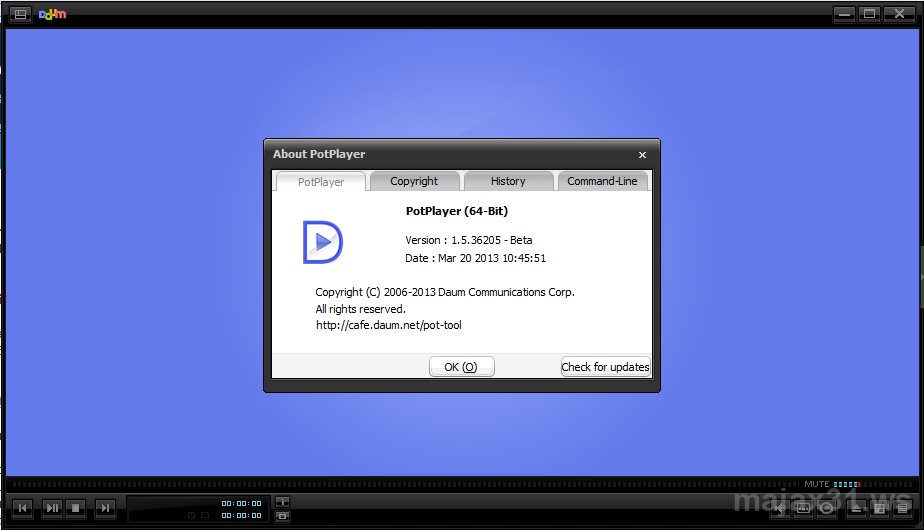The height and width of the screenshot is (530, 924).
Task: Click the play/pause button
Action: click(x=52, y=508)
